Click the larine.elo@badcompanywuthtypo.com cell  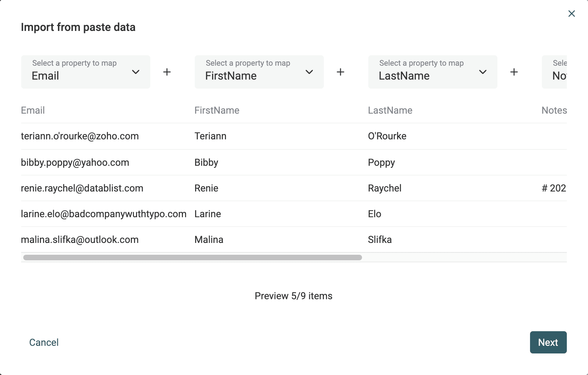point(103,214)
